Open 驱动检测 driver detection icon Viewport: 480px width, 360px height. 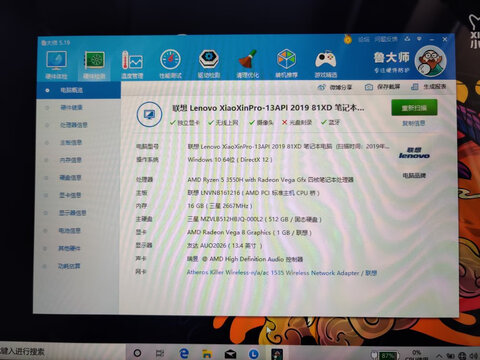(x=209, y=64)
